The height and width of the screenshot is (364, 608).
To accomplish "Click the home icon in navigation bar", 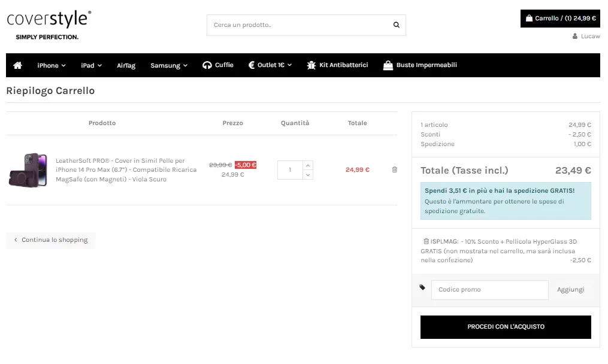I will [x=17, y=65].
